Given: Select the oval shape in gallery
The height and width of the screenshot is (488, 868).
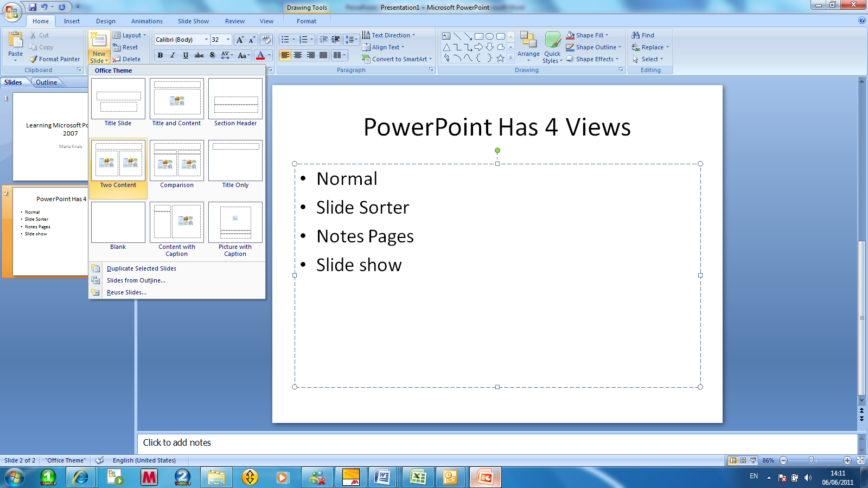Looking at the screenshot, I should tap(489, 36).
